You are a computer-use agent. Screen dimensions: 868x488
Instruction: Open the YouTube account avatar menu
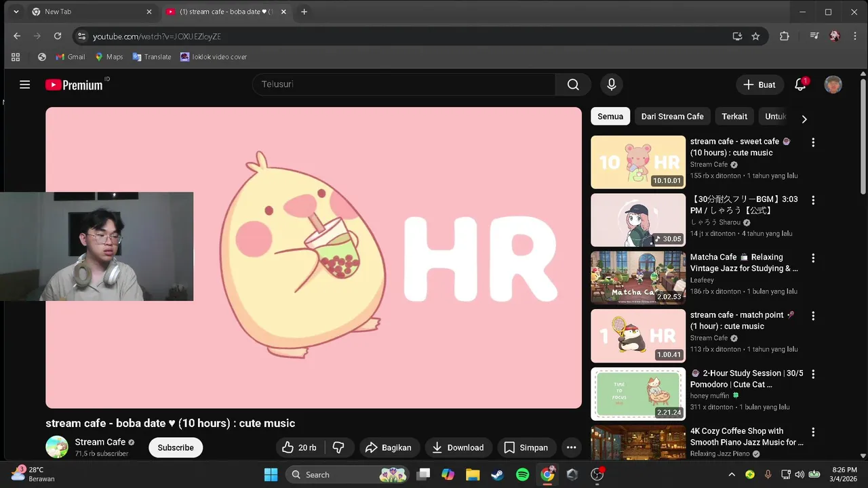pyautogui.click(x=833, y=85)
